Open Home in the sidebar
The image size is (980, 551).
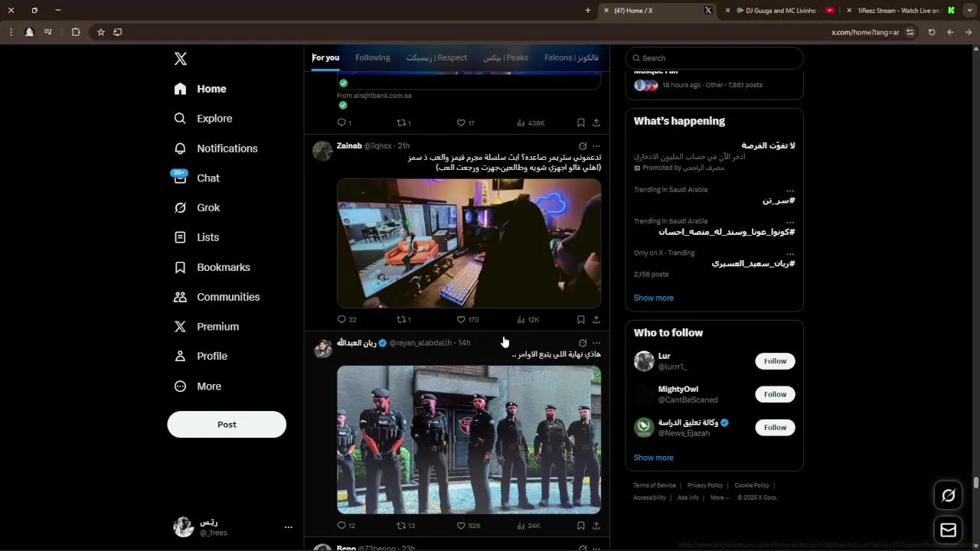click(201, 89)
